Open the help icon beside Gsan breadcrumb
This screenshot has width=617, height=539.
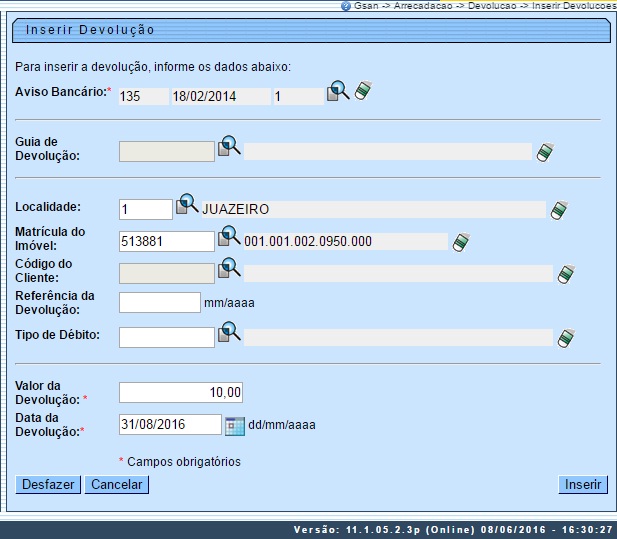(346, 5)
